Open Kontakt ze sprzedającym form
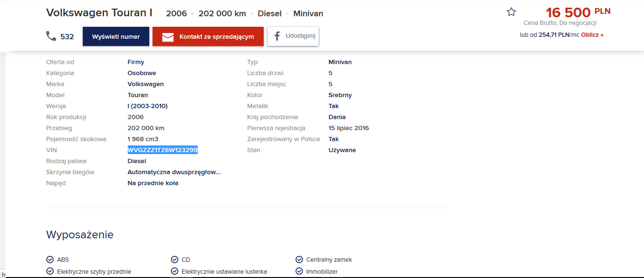 point(208,37)
